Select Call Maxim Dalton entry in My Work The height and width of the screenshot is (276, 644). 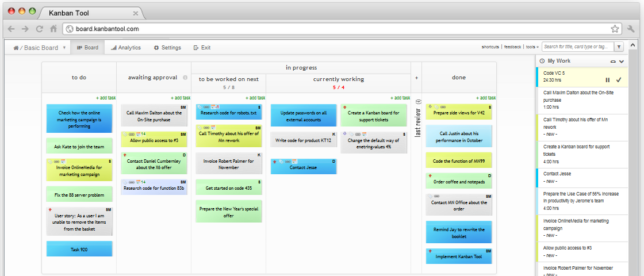click(x=582, y=100)
